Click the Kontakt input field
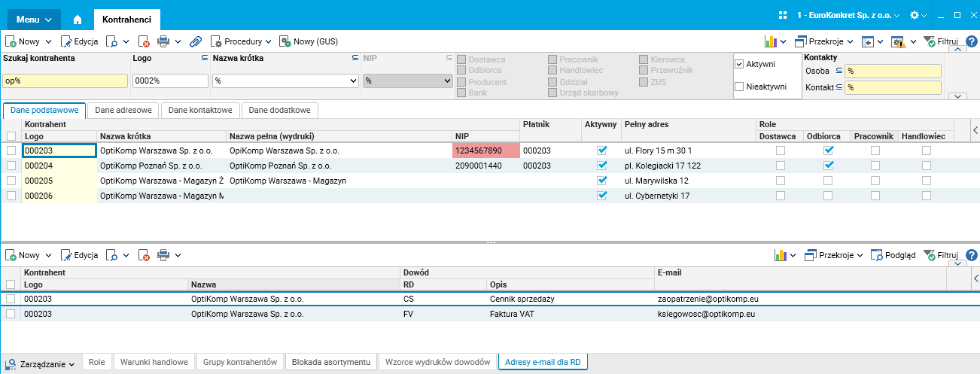Screen dimensions: 980x374 click(893, 87)
